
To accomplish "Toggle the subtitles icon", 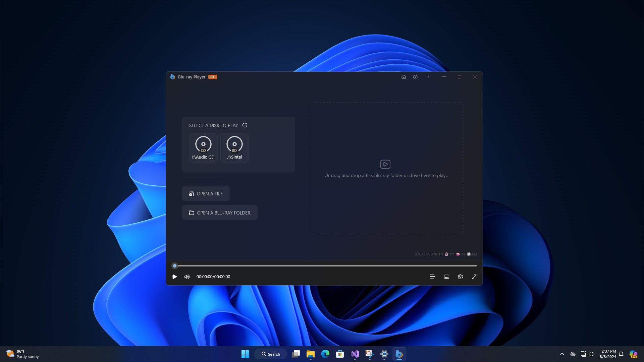I will click(x=446, y=277).
